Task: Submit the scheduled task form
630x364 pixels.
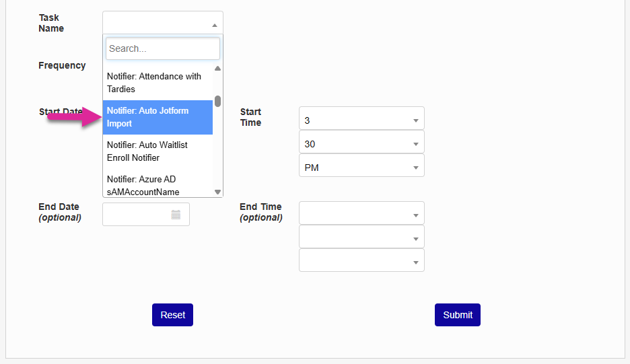Action: [x=457, y=315]
